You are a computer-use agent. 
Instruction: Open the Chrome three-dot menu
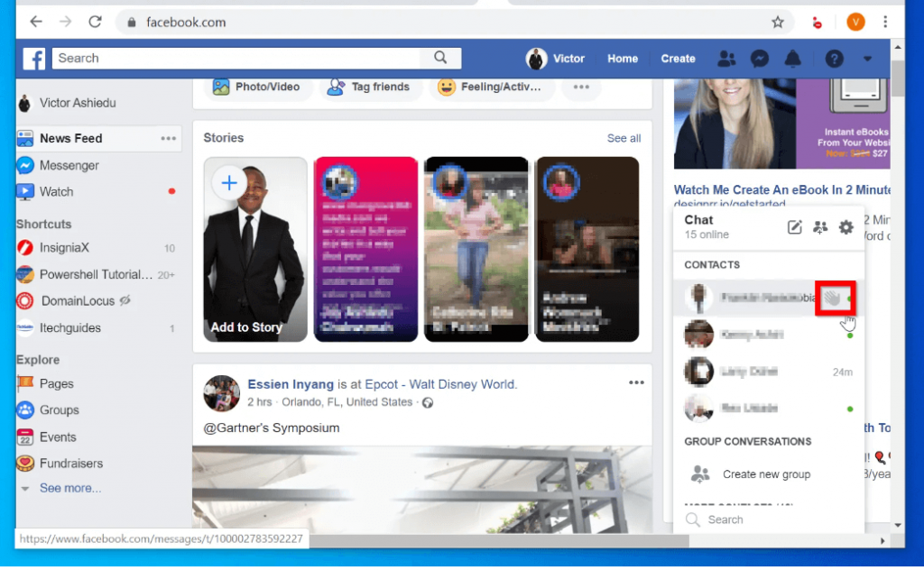click(x=885, y=23)
